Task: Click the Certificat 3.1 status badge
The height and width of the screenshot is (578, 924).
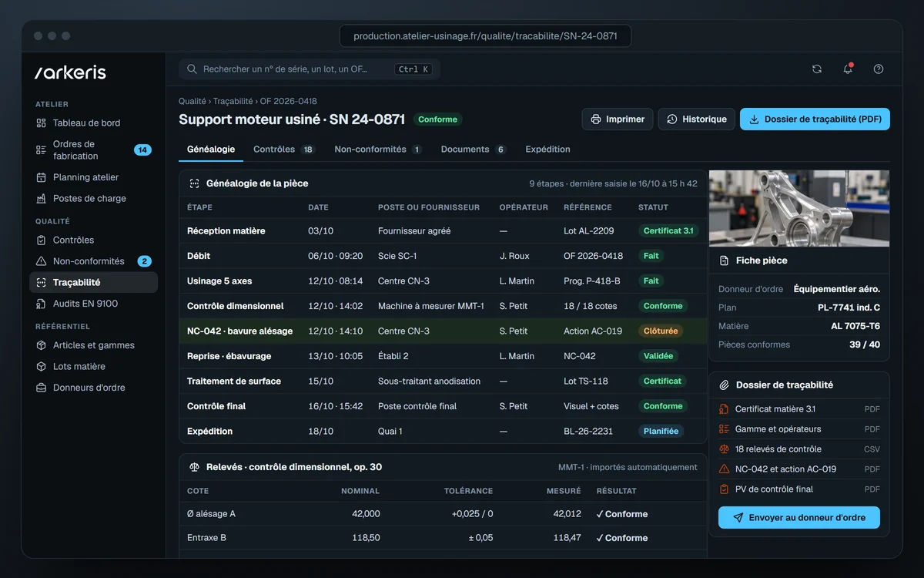Action: coord(668,230)
